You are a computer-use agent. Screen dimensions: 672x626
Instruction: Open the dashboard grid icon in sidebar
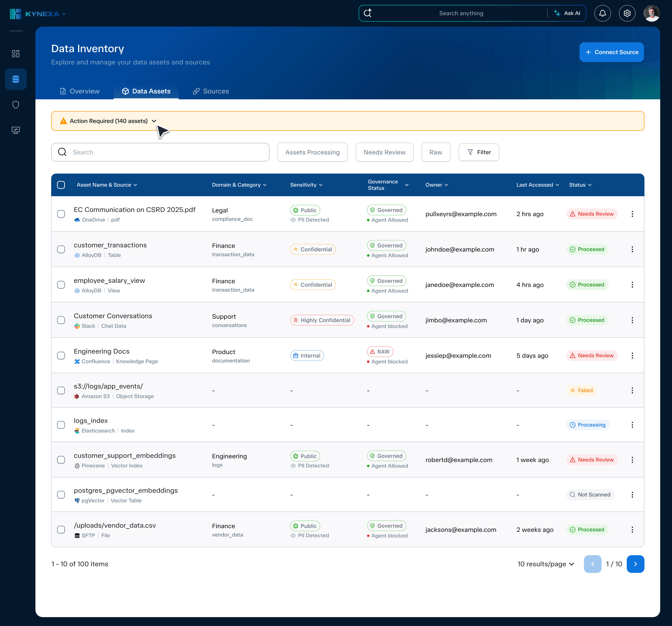pos(15,53)
